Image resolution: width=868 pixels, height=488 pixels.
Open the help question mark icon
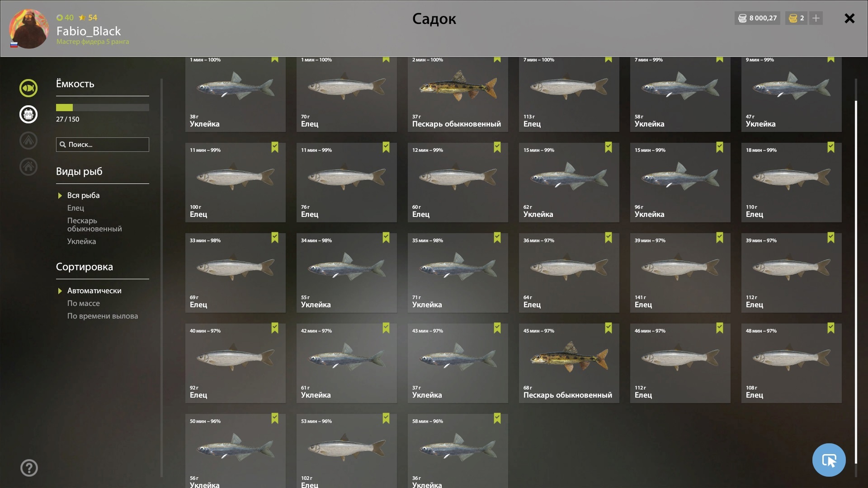(29, 468)
